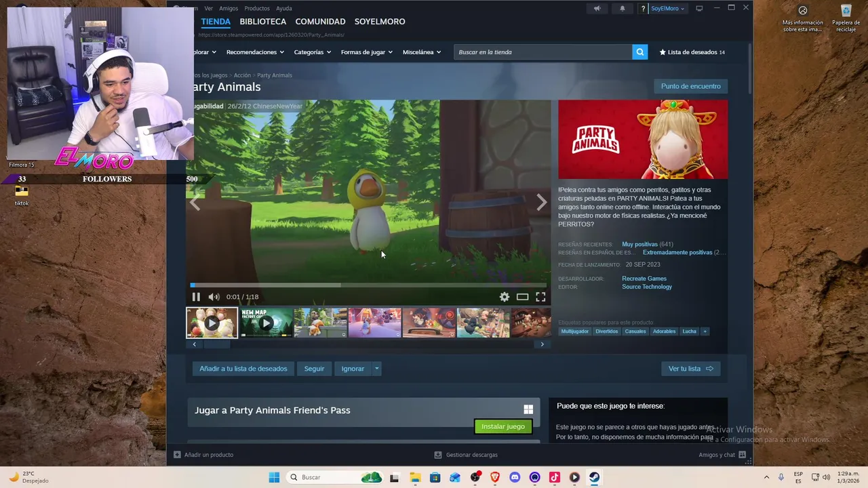Image resolution: width=868 pixels, height=488 pixels.
Task: Click the Acción breadcrumb link
Action: [242, 75]
